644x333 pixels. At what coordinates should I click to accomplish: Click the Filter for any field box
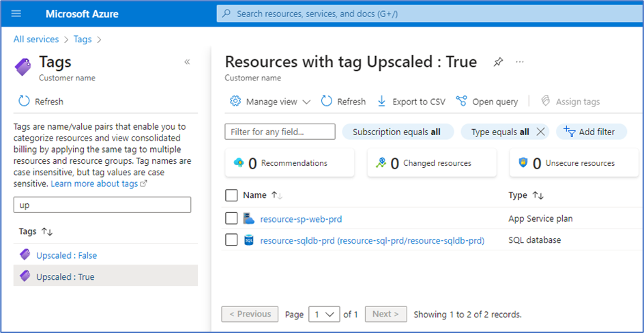280,132
